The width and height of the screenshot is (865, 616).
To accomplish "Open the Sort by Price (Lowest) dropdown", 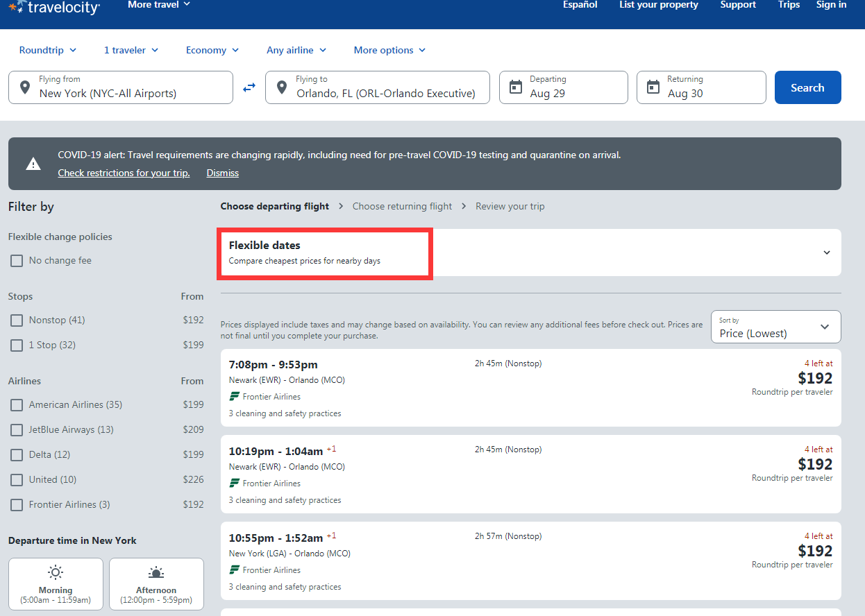I will click(775, 327).
